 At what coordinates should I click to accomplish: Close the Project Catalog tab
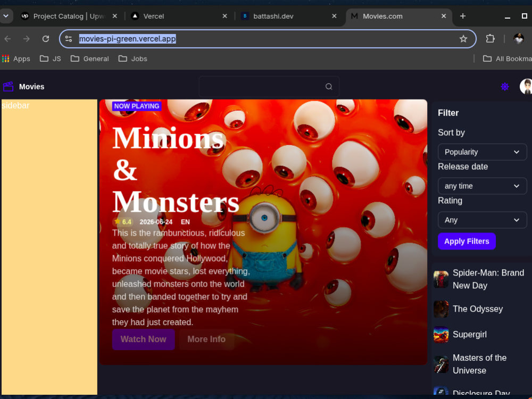click(115, 16)
